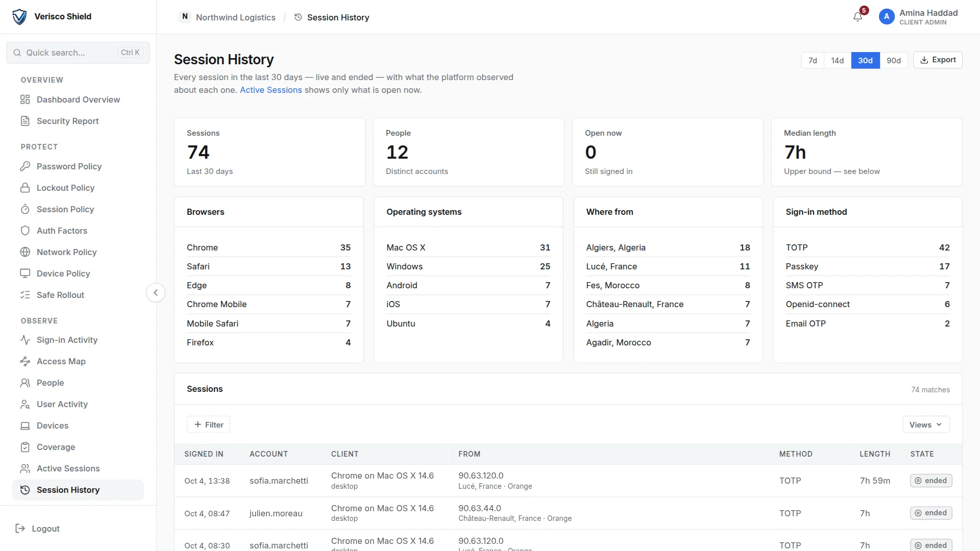Click the Network Policy globe icon

click(25, 252)
